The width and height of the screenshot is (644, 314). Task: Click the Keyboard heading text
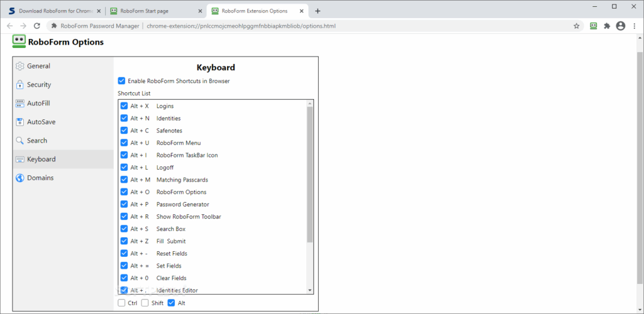pyautogui.click(x=216, y=68)
